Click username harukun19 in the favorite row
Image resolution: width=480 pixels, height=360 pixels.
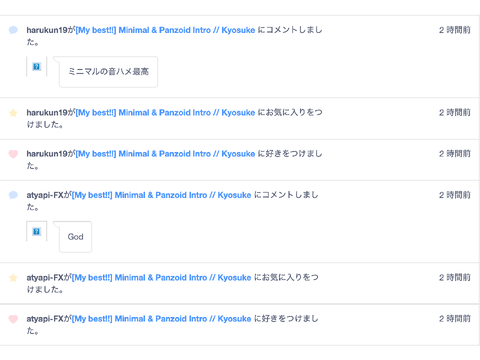(47, 113)
